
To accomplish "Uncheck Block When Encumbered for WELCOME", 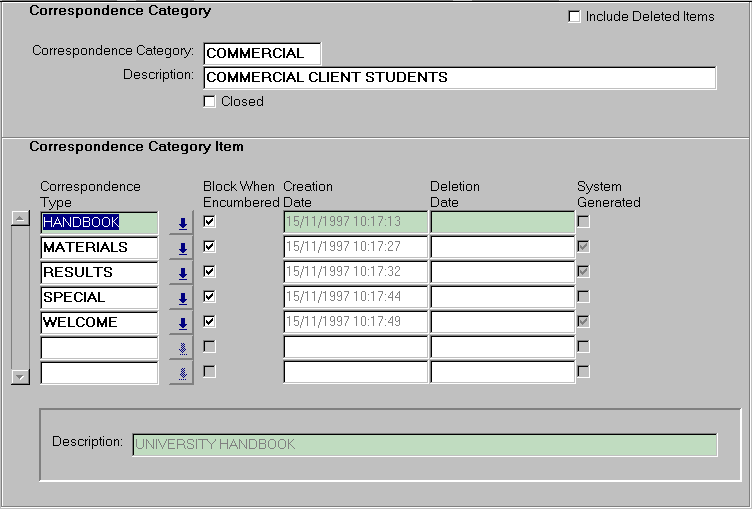I will pyautogui.click(x=209, y=321).
